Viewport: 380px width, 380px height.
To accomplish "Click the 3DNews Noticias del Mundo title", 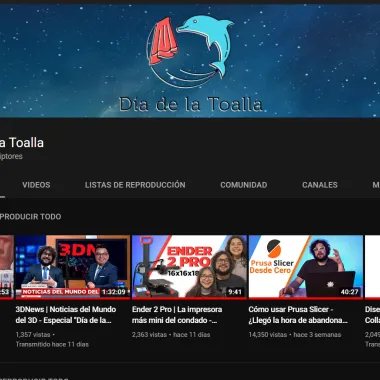I will click(66, 315).
